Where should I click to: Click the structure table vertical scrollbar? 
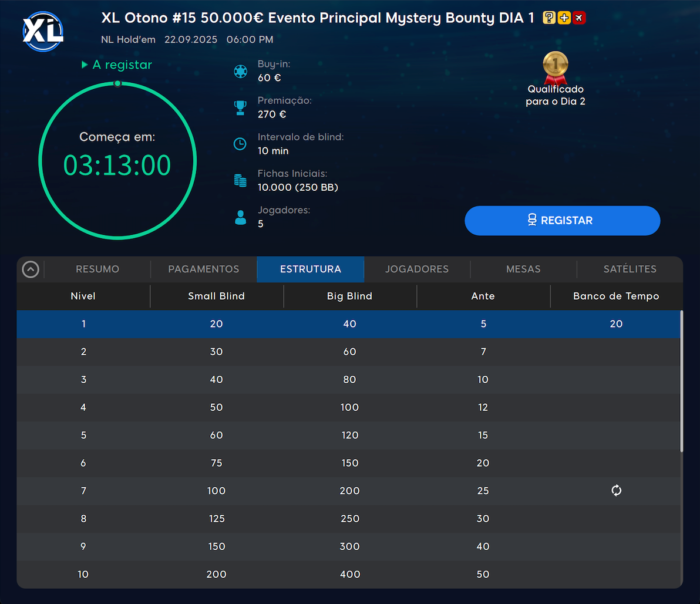point(681,382)
